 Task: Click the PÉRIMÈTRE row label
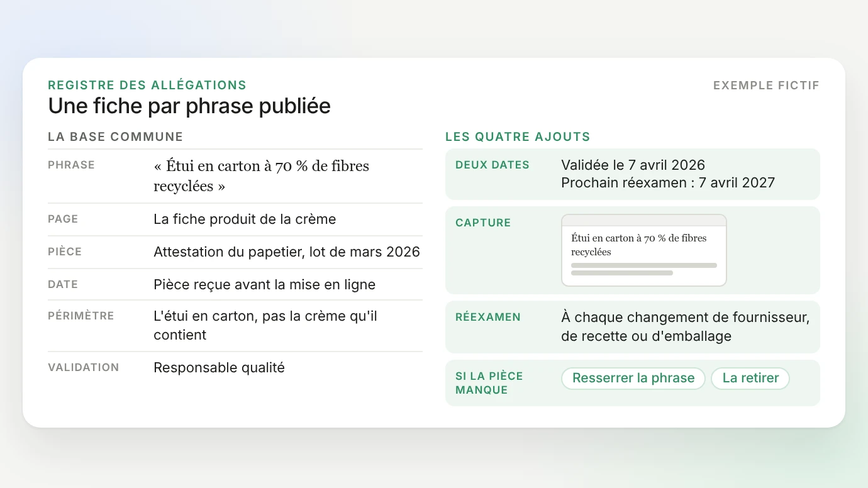tap(81, 316)
